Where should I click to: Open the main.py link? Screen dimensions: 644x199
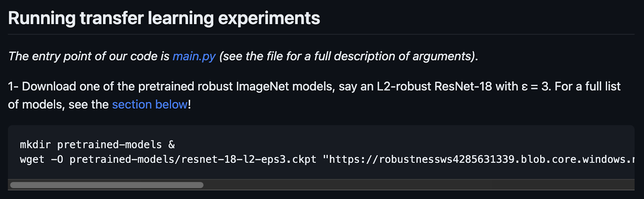[194, 56]
